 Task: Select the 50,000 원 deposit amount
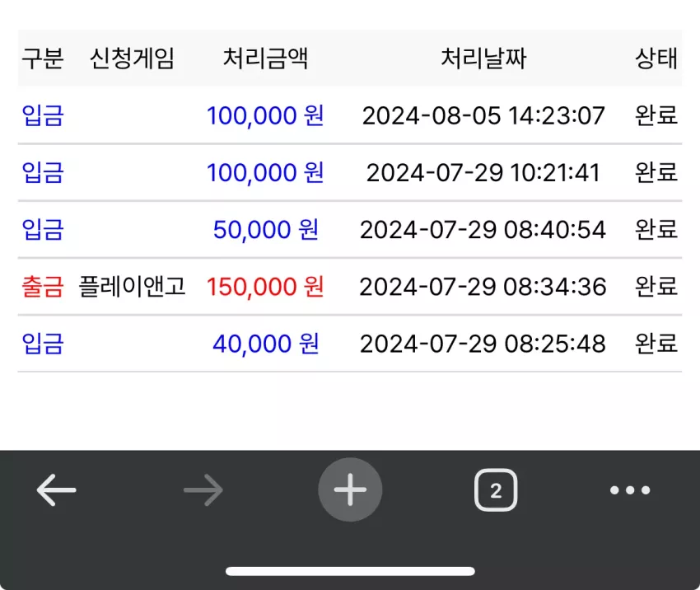(x=266, y=230)
